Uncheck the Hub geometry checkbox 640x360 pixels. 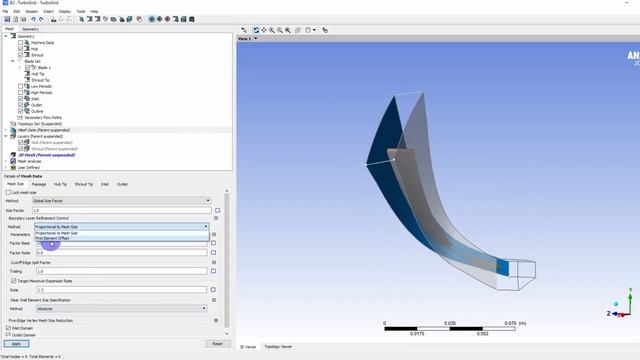pyautogui.click(x=20, y=49)
